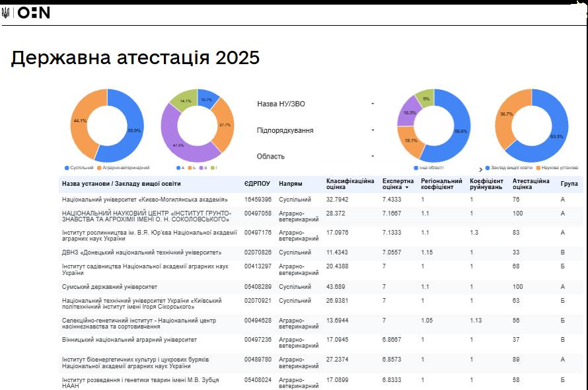Screen dimensions: 588x390
Task: Open the 'Область' dropdown filter
Action: click(x=316, y=156)
